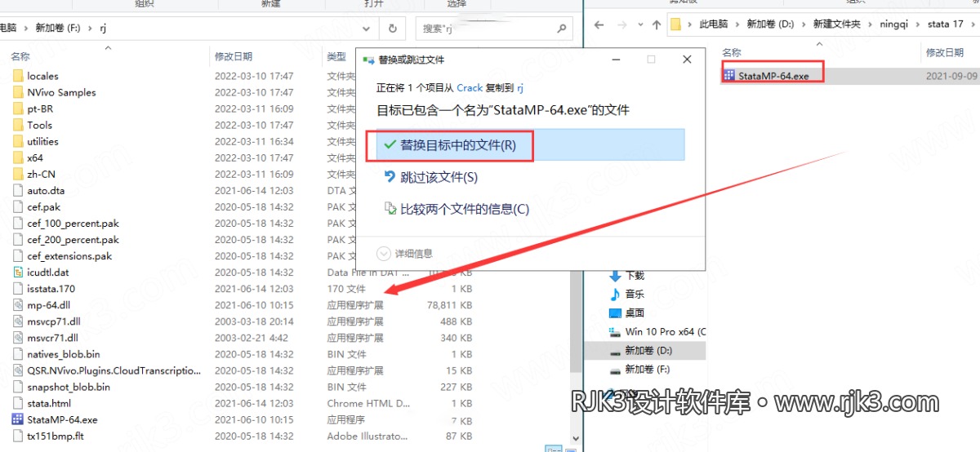This screenshot has width=980, height=452.
Task: Open the NVivo Samples folder icon
Action: 18,92
